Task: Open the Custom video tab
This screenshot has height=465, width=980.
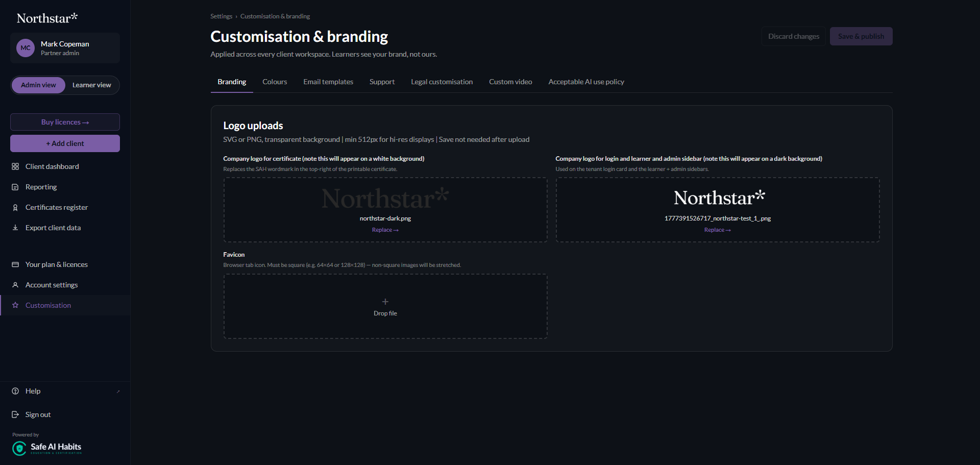Action: (x=510, y=82)
